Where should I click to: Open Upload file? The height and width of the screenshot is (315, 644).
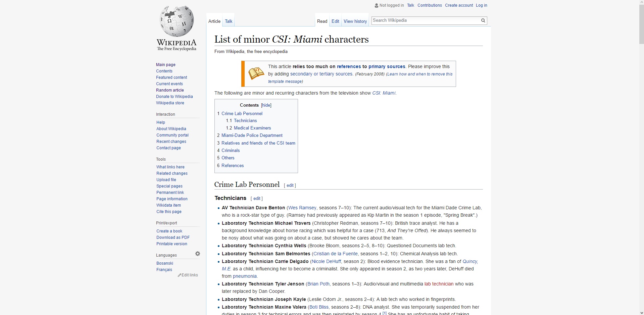click(x=166, y=180)
